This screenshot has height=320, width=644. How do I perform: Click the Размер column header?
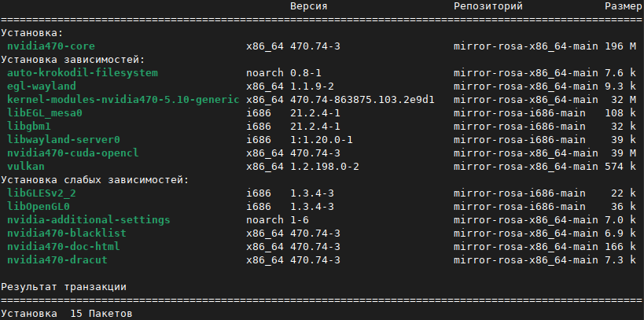[624, 6]
